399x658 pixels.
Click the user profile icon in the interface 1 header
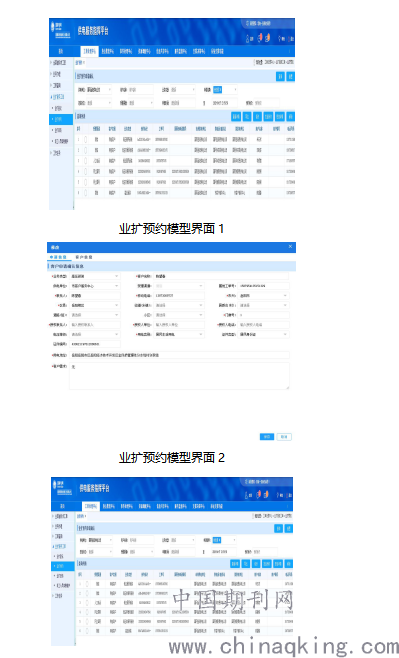pos(248,39)
